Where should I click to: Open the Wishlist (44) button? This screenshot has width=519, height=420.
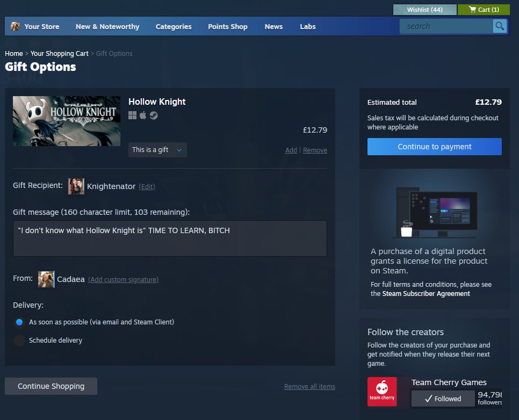(424, 10)
